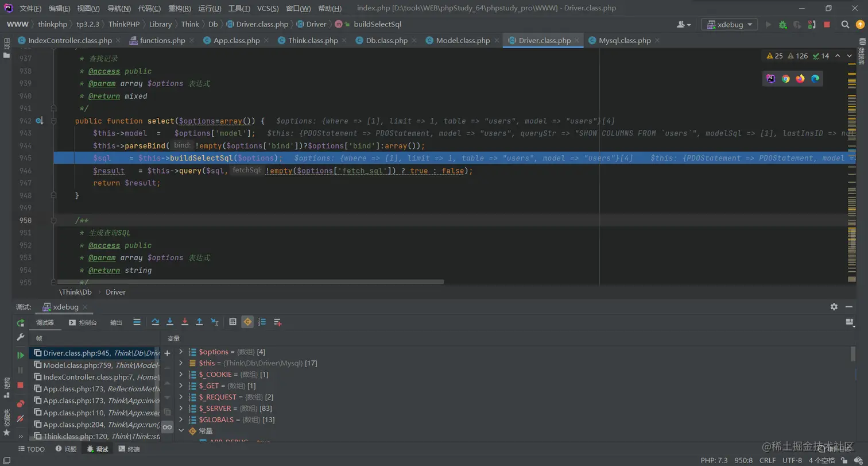Expand the $options variable node
868x466 pixels.
(181, 352)
